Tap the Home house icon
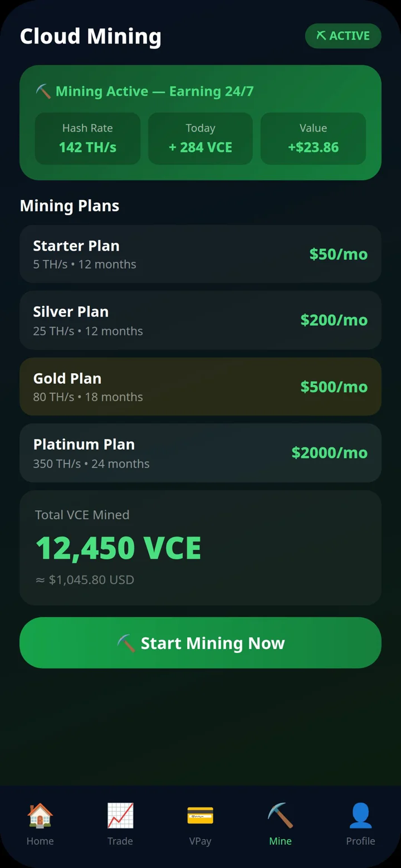This screenshot has width=401, height=868. (40, 816)
